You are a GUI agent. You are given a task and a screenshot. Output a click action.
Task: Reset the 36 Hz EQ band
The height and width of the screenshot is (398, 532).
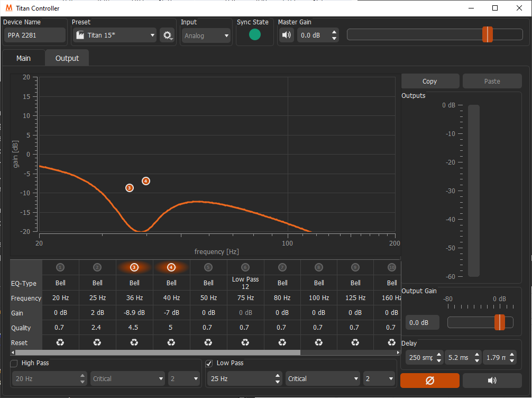[134, 342]
